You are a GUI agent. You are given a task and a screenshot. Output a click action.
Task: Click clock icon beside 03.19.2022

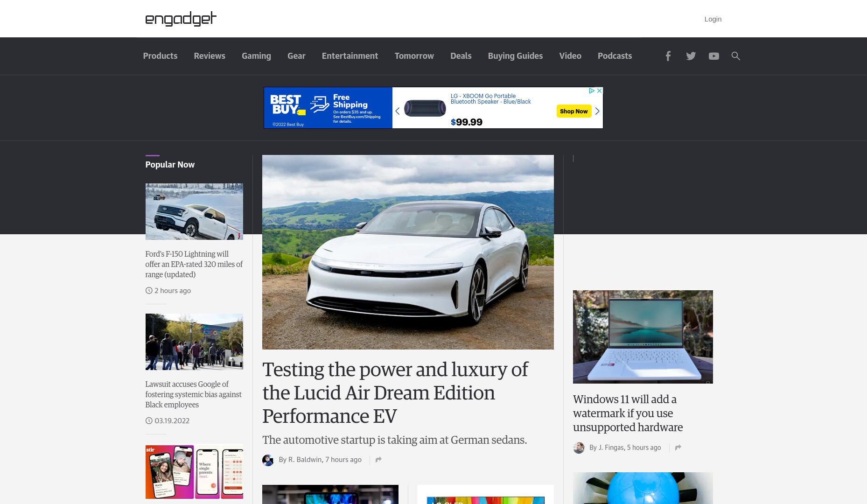click(149, 420)
